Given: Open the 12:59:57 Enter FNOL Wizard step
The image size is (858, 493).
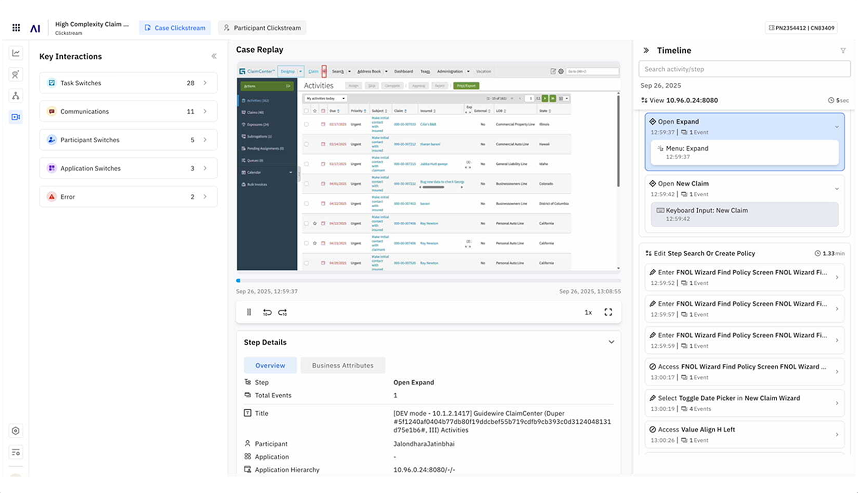Looking at the screenshot, I should click(744, 309).
